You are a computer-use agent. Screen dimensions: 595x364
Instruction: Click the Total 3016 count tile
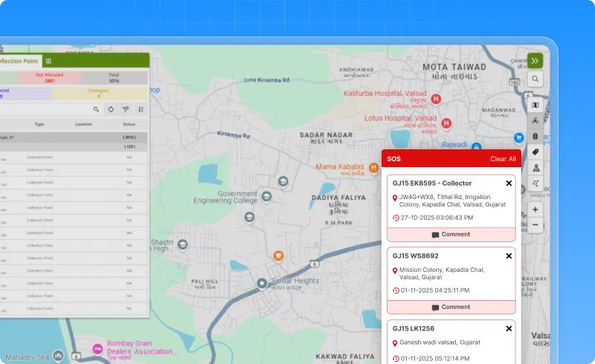click(114, 77)
